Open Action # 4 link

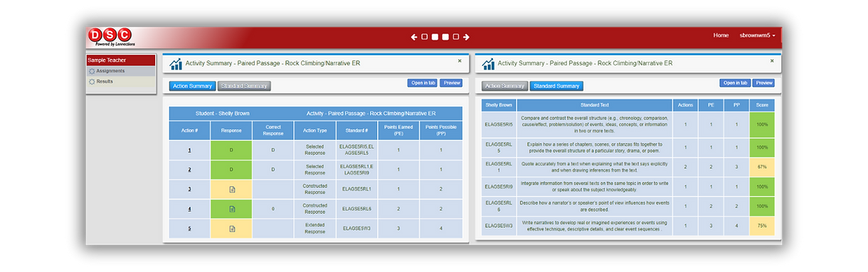189,209
